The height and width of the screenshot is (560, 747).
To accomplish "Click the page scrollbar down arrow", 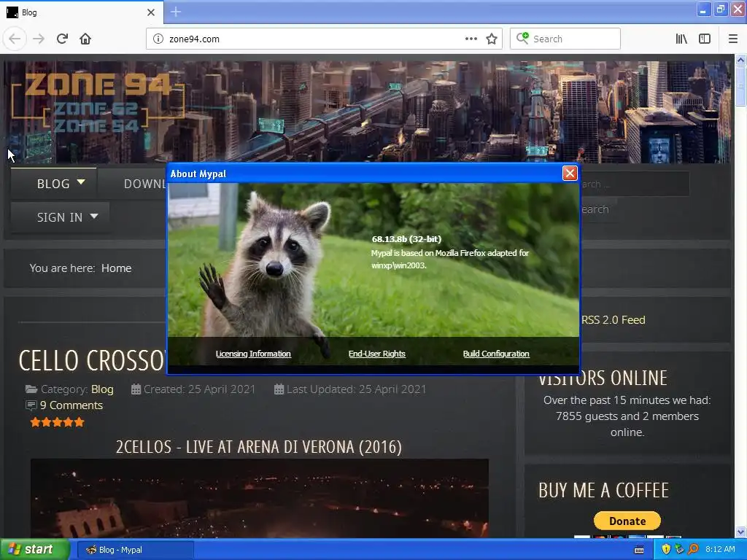I will click(x=740, y=532).
